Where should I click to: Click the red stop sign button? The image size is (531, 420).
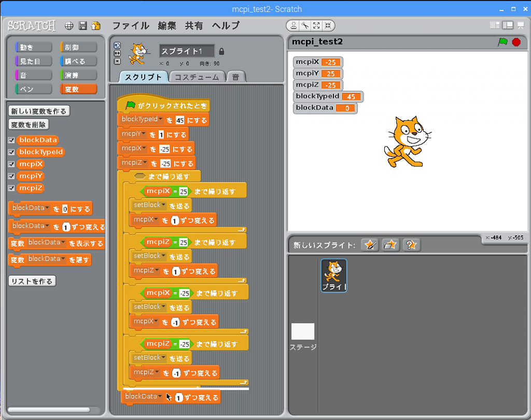click(x=516, y=42)
